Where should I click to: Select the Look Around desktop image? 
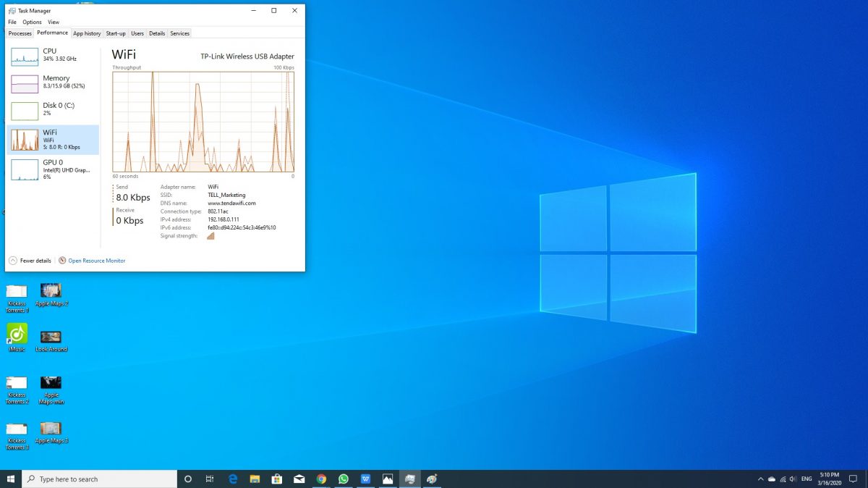point(51,337)
